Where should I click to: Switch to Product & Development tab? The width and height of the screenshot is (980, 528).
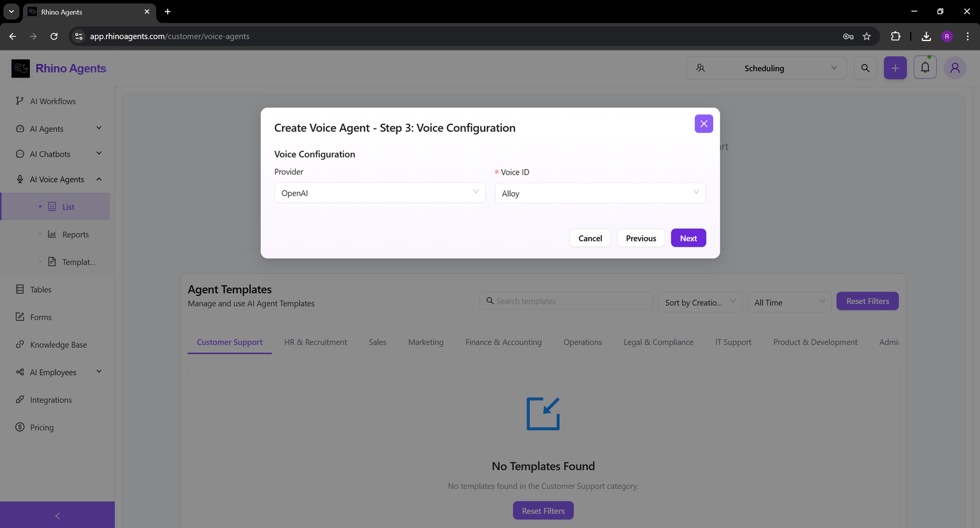pos(815,342)
